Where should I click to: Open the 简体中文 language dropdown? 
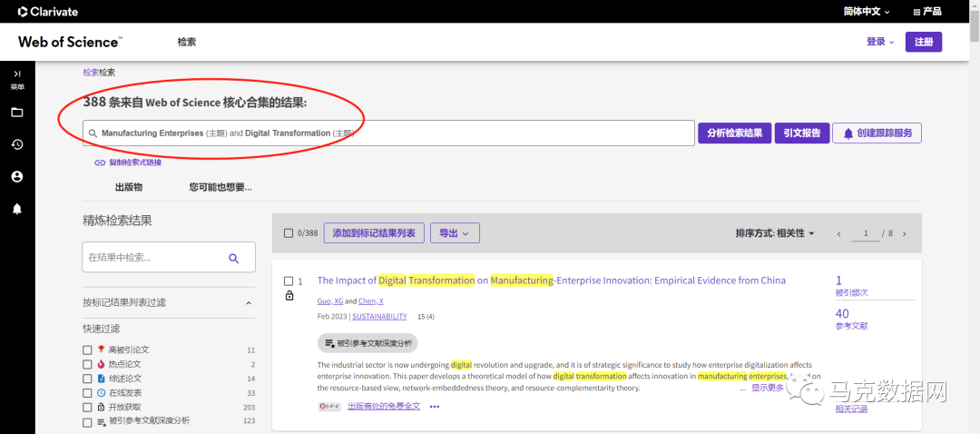pos(867,12)
